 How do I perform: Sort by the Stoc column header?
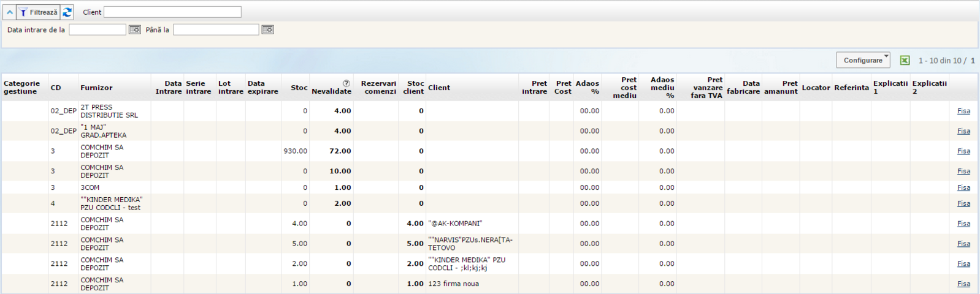(299, 88)
